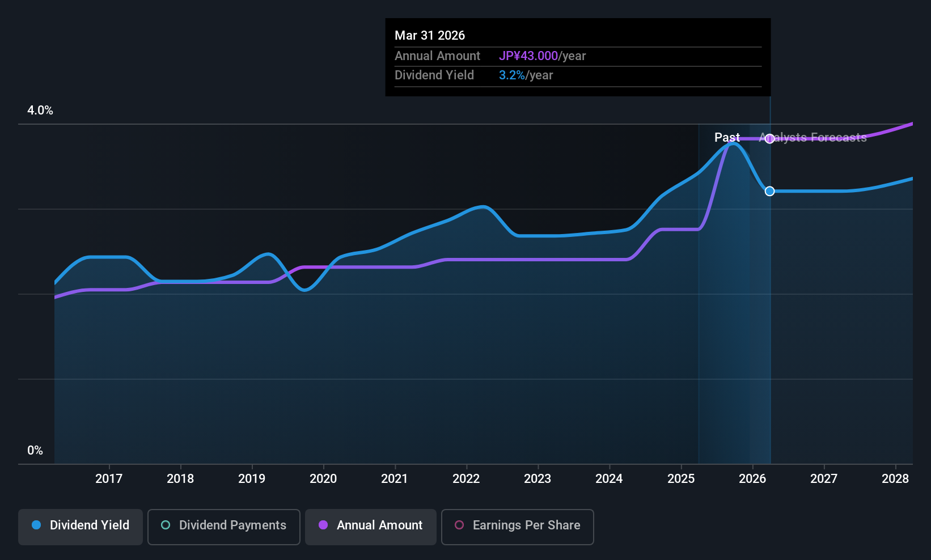
Task: Toggle the Dividend Yield series visibility
Action: [x=80, y=526]
